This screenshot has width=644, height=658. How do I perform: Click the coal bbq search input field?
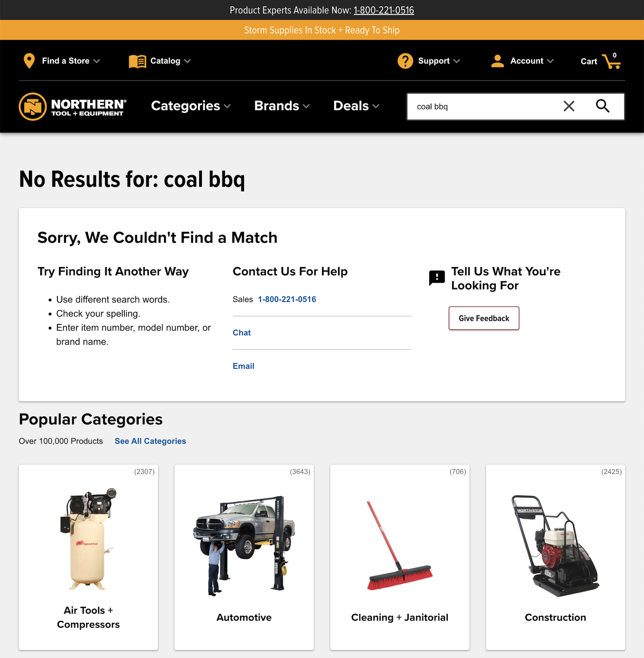click(x=483, y=107)
